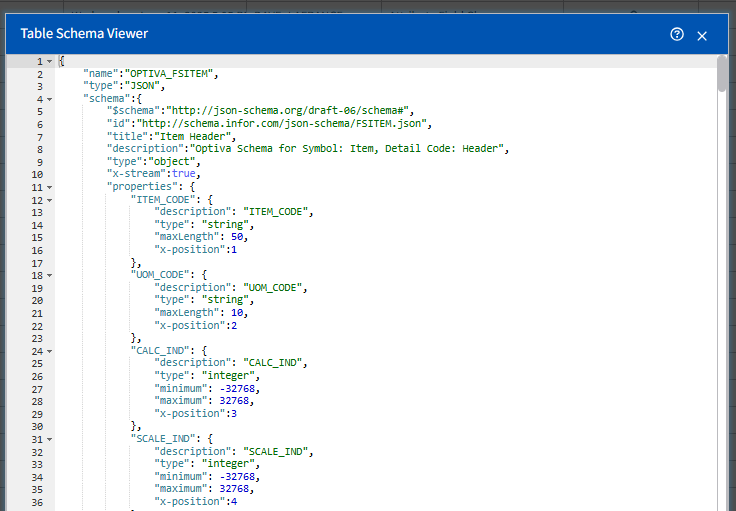Screen dimensions: 736x511
Task: Click the x-position value 4 on line 36
Action: pyautogui.click(x=234, y=502)
